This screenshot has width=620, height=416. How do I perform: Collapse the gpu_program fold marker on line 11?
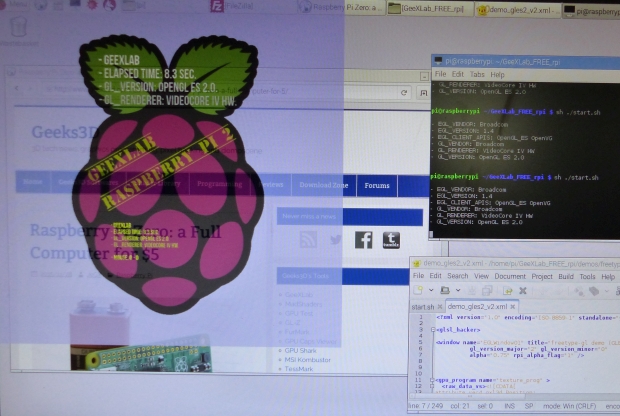(x=432, y=380)
